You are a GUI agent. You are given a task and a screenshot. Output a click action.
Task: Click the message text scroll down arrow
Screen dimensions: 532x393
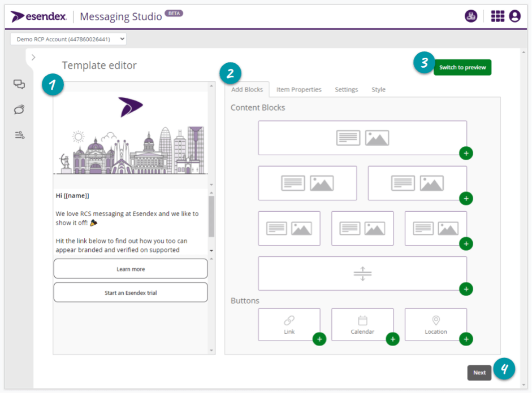(211, 251)
